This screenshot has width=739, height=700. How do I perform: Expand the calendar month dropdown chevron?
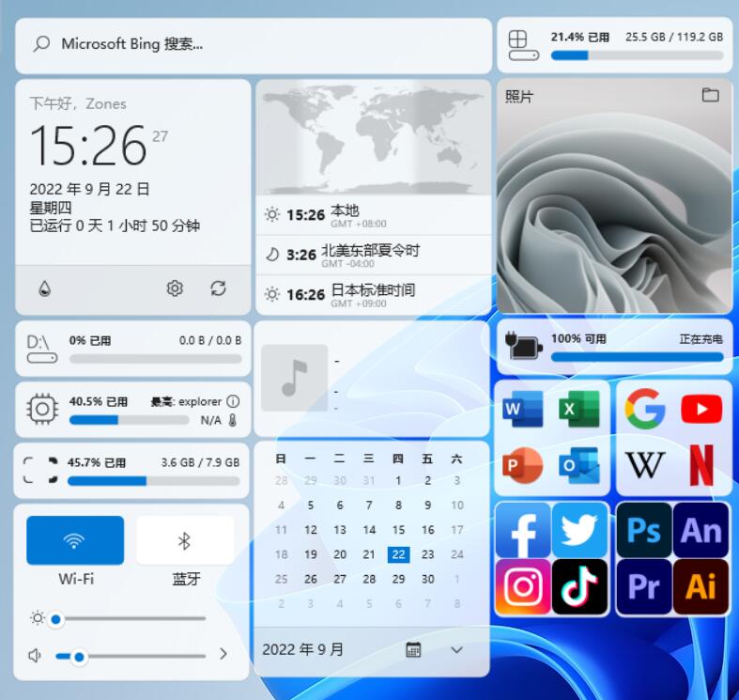pos(456,649)
